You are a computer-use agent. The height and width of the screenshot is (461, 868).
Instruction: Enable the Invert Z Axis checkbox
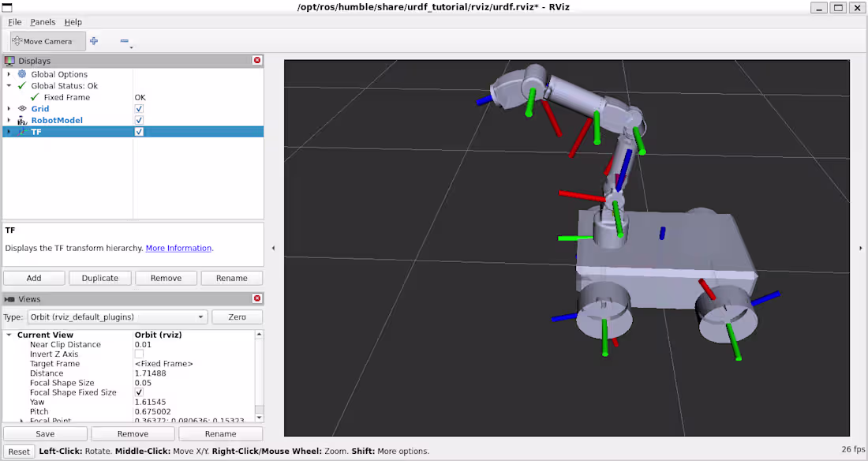(x=139, y=354)
